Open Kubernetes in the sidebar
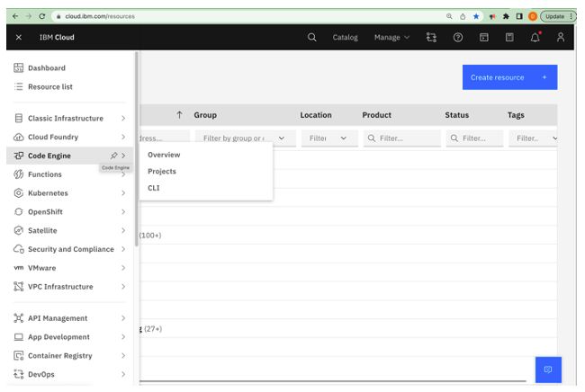585x392 pixels. click(x=48, y=193)
